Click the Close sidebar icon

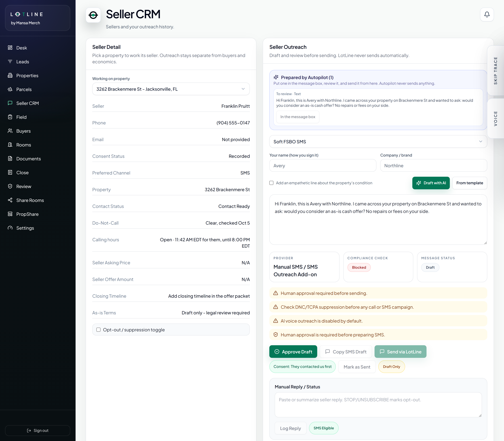click(x=10, y=173)
